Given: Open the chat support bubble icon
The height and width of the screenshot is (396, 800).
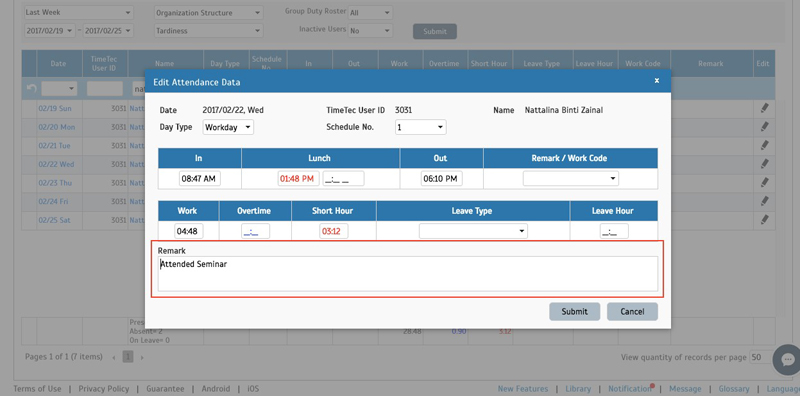Looking at the screenshot, I should (788, 359).
